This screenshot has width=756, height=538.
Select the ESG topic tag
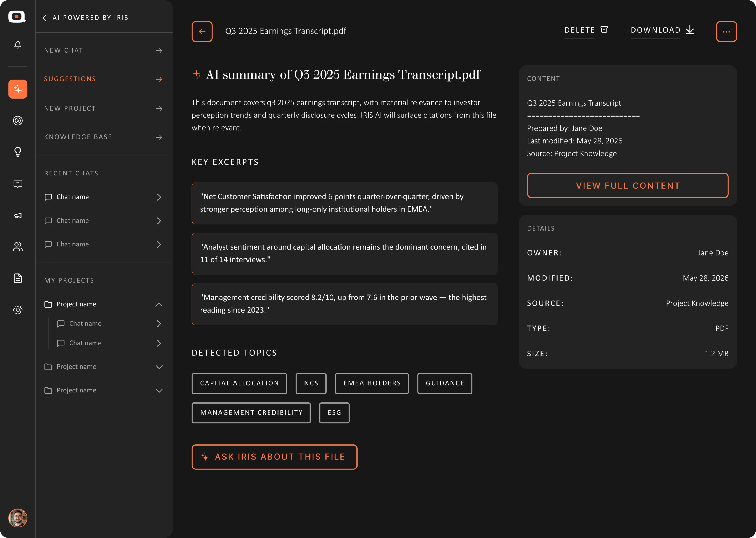(x=334, y=413)
